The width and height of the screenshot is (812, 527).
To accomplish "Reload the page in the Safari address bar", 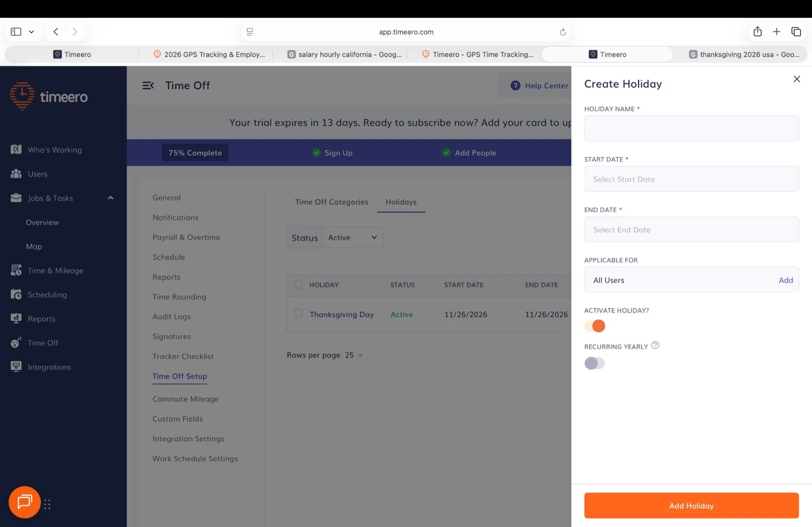I will (563, 32).
